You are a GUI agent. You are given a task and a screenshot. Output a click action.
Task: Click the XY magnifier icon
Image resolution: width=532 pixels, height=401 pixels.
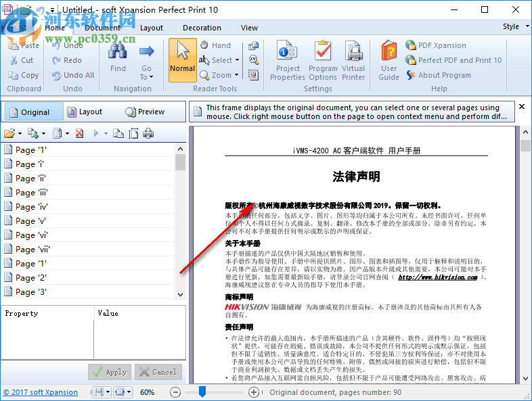coord(253,60)
